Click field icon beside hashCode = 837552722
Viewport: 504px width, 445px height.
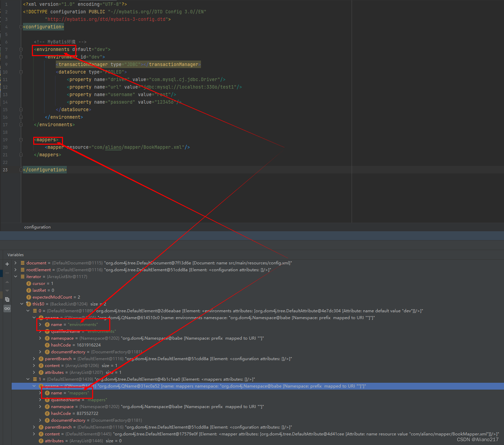coord(47,414)
